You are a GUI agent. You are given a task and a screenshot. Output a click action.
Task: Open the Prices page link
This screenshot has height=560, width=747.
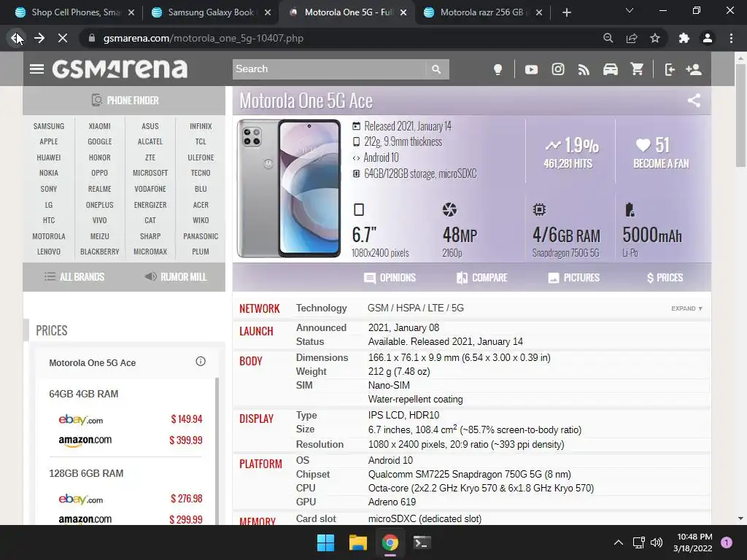point(665,278)
